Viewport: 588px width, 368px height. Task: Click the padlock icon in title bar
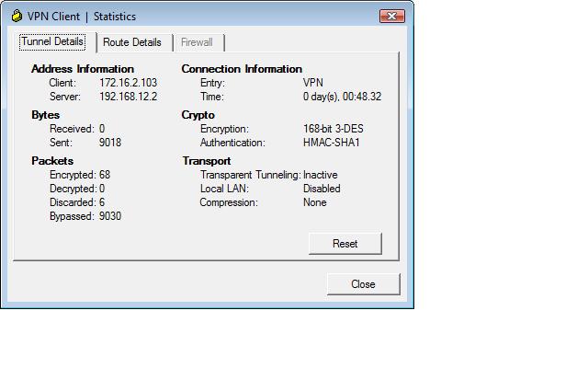[17, 16]
